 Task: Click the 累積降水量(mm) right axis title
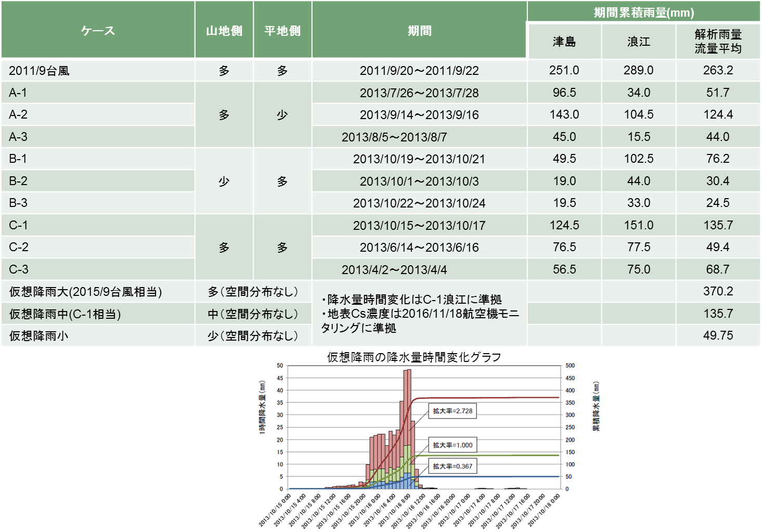596,407
